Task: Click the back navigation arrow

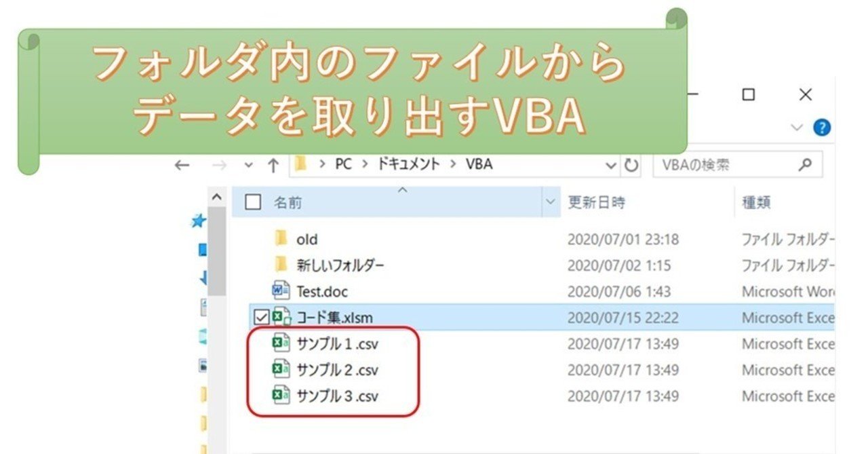Action: (x=180, y=164)
